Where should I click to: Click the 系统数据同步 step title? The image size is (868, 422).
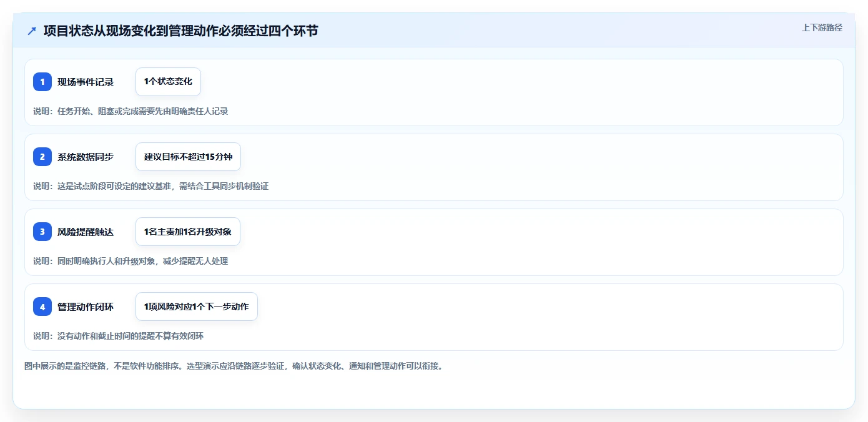coord(86,157)
